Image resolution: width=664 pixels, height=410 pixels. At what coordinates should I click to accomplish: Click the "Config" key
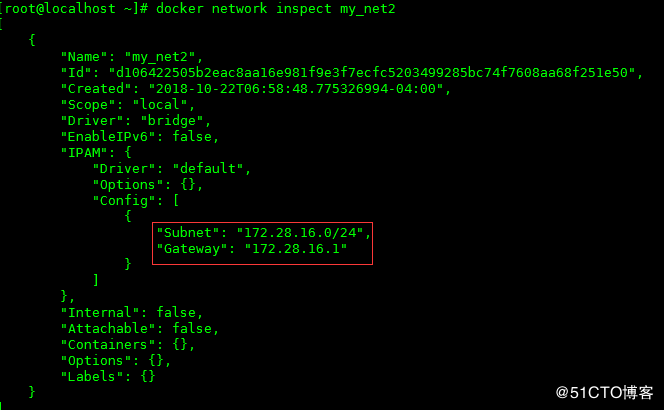tap(124, 201)
